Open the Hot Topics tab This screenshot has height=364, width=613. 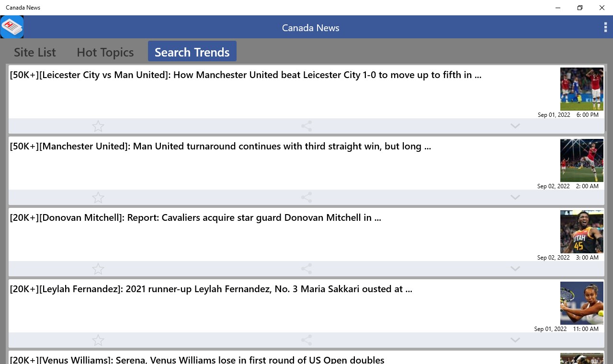click(105, 52)
